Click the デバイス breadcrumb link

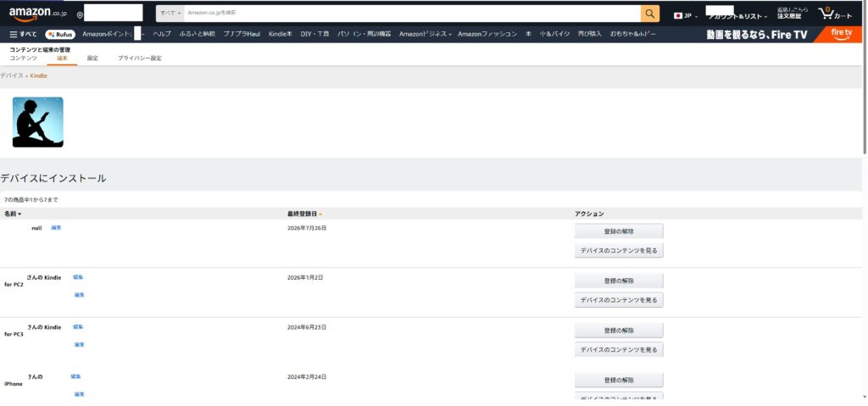point(12,76)
